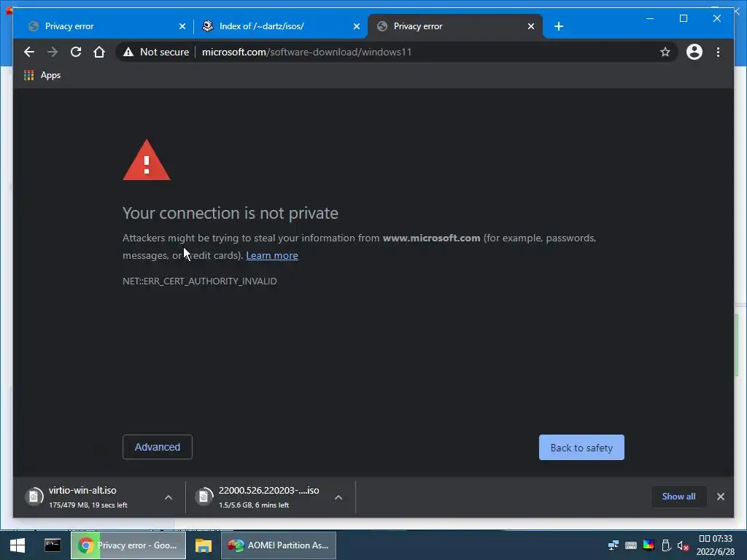Open the Windows Start menu

click(x=18, y=545)
